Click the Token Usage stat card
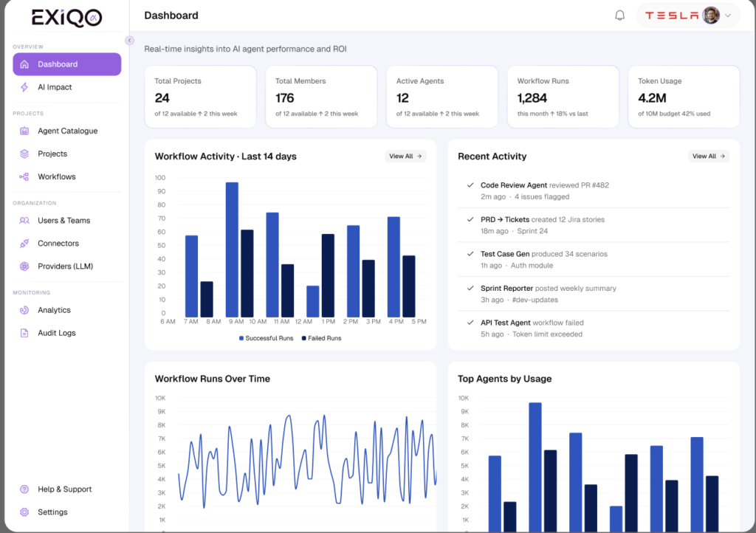This screenshot has width=756, height=533. pyautogui.click(x=683, y=97)
